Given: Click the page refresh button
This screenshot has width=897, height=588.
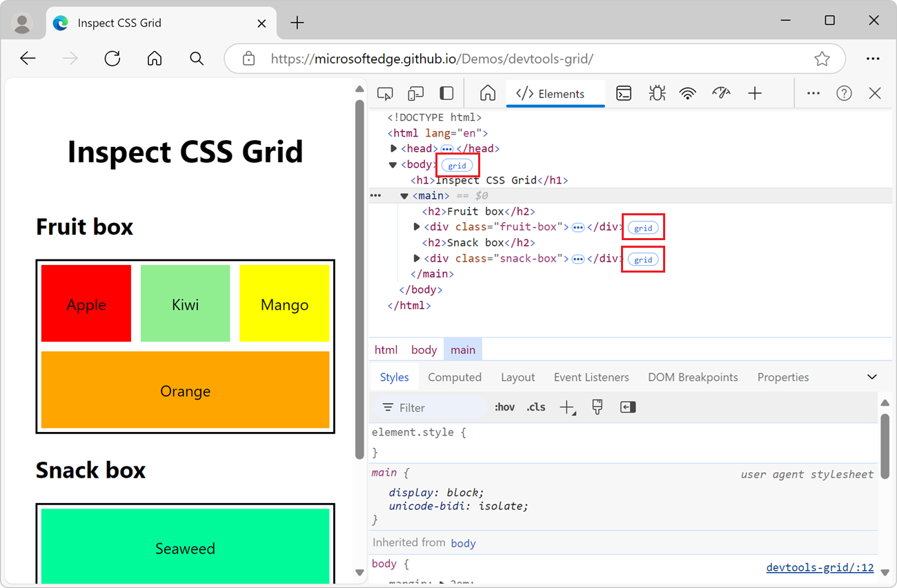Looking at the screenshot, I should 112,58.
